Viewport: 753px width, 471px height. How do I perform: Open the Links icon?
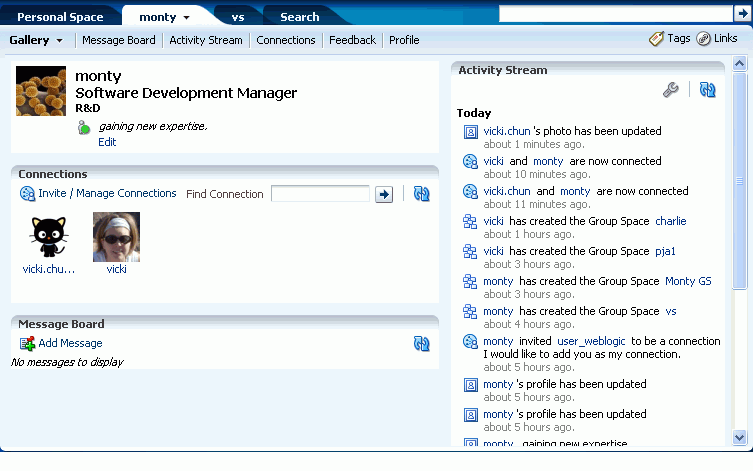[703, 39]
